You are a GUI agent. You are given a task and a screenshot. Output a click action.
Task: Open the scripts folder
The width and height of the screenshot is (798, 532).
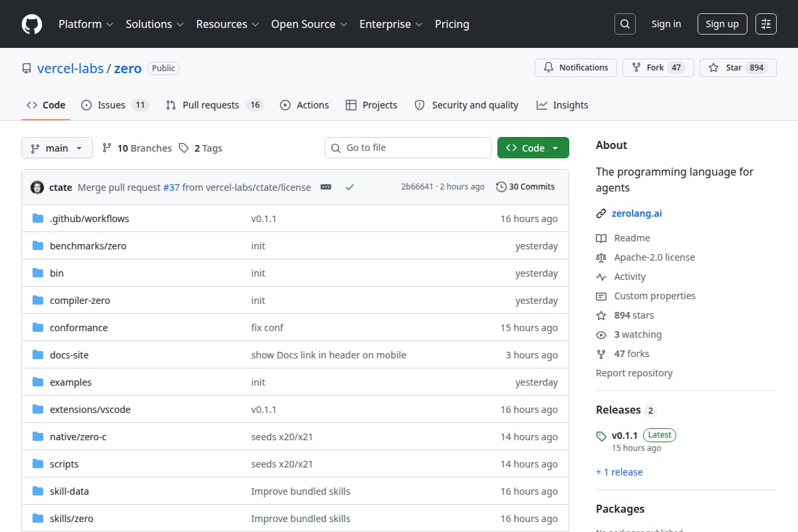(64, 464)
